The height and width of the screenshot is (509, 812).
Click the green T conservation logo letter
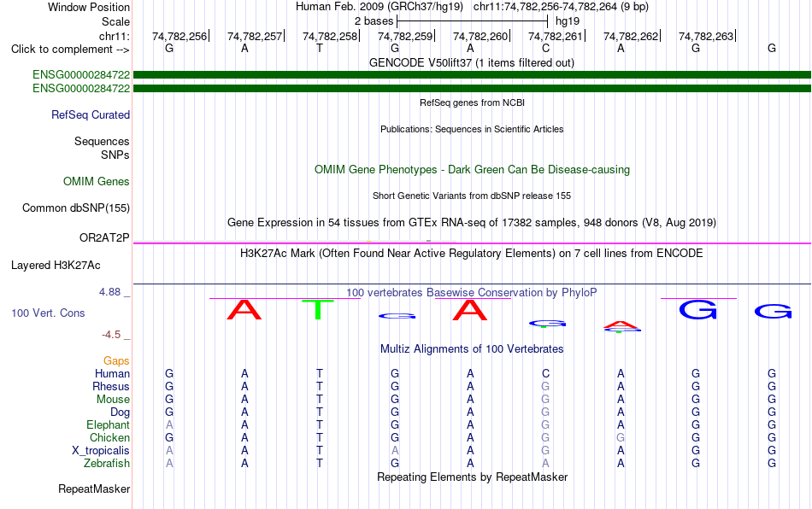pos(318,310)
